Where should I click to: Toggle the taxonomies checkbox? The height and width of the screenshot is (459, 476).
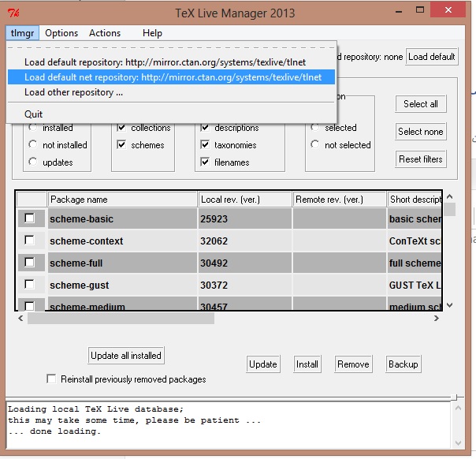[x=205, y=144]
